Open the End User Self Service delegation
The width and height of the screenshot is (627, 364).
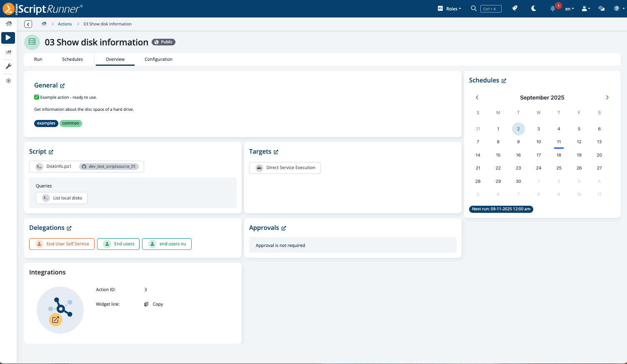tap(62, 244)
